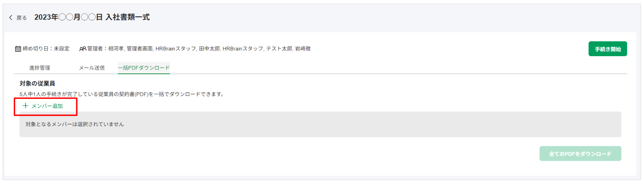This screenshot has height=183, width=644.
Task: Click the 5人中1人 description sentence
Action: pyautogui.click(x=121, y=94)
